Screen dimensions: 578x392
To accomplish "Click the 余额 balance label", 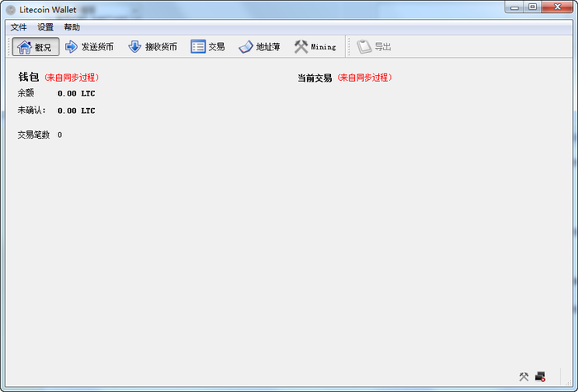I will click(26, 93).
